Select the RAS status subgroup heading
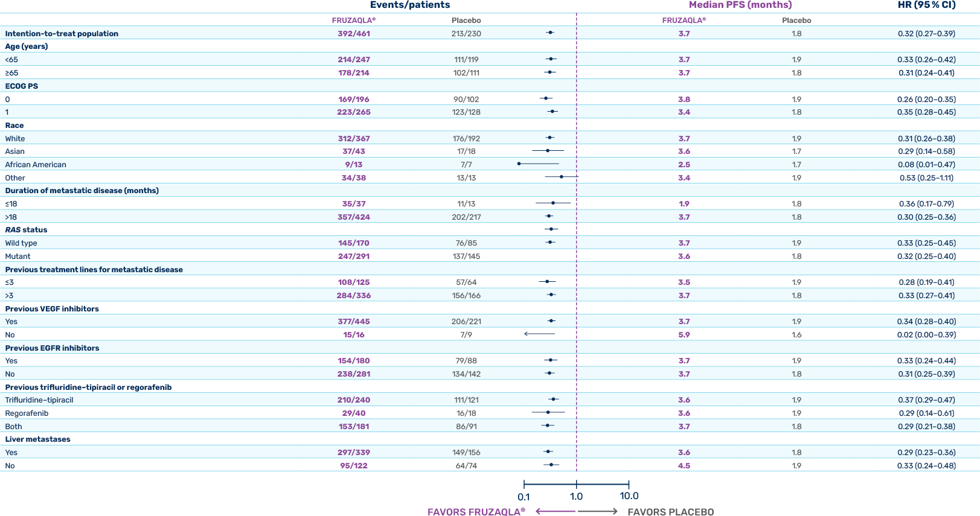This screenshot has width=980, height=516. (x=26, y=230)
